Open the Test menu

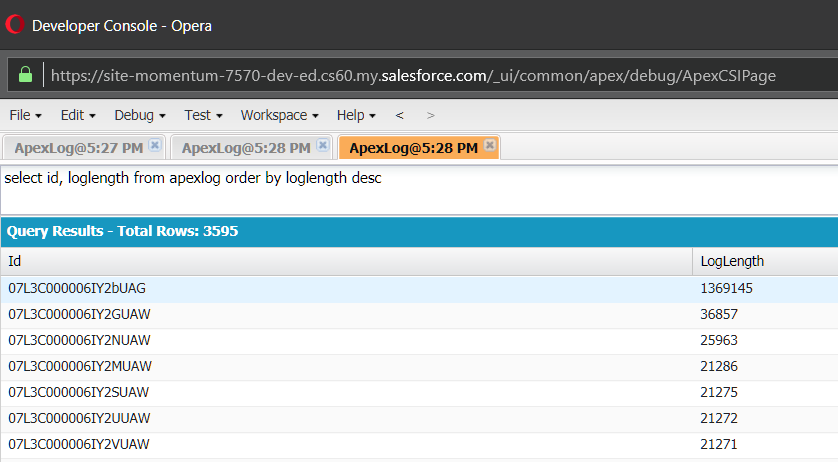point(203,116)
